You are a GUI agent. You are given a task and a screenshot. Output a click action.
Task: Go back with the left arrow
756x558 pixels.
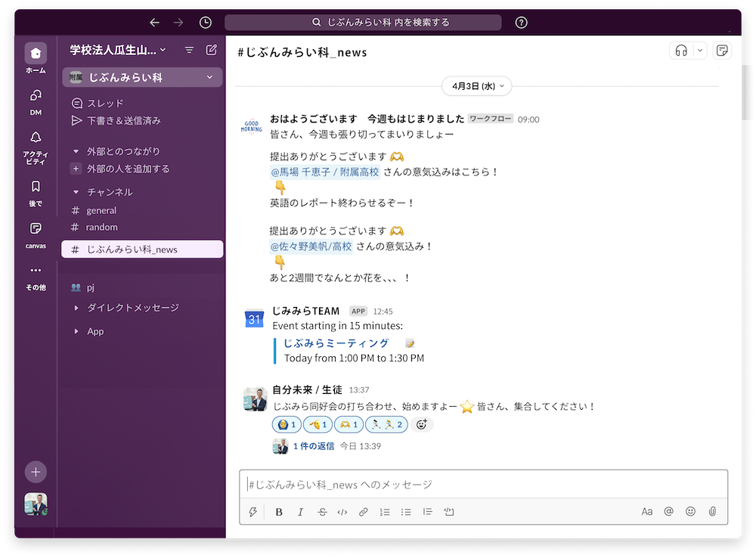[x=154, y=22]
